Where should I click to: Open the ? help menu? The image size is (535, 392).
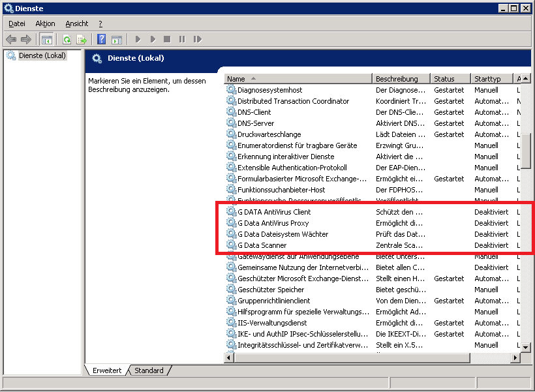tap(100, 23)
